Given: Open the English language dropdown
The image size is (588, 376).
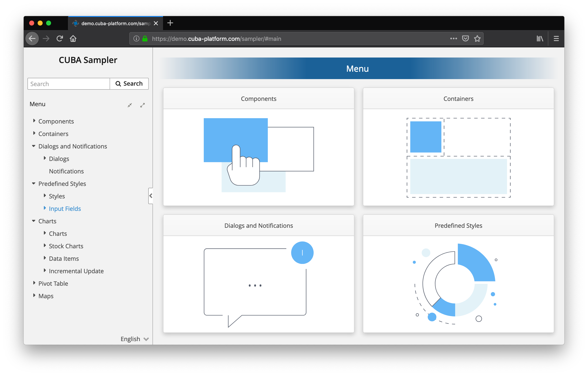Looking at the screenshot, I should pos(135,339).
